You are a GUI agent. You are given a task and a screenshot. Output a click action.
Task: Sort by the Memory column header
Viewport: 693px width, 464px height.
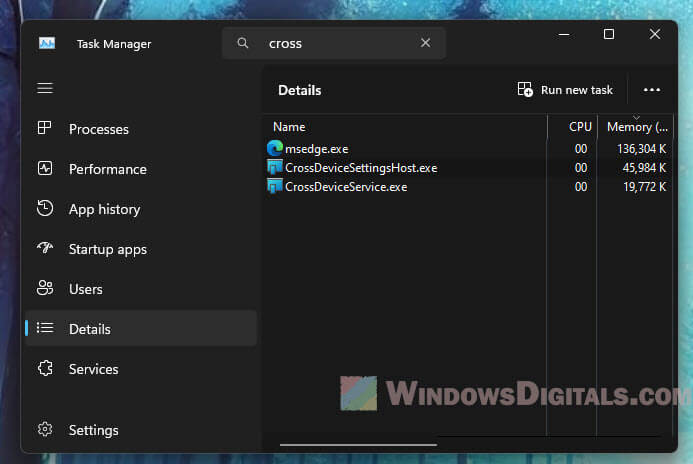click(x=637, y=127)
